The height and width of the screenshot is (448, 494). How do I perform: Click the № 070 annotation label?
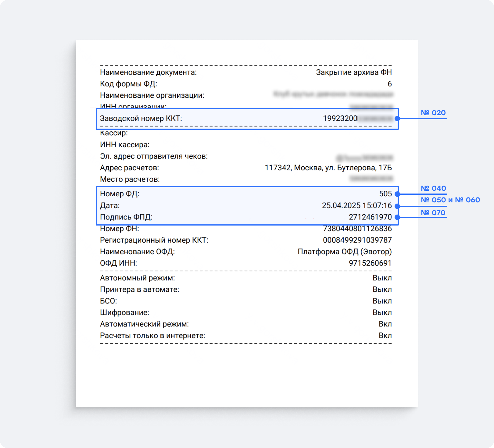tap(433, 213)
